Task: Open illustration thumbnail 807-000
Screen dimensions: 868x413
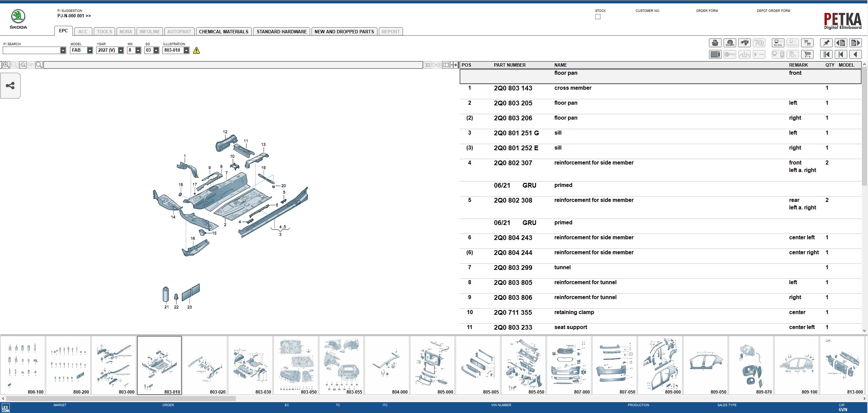Action: (x=569, y=365)
